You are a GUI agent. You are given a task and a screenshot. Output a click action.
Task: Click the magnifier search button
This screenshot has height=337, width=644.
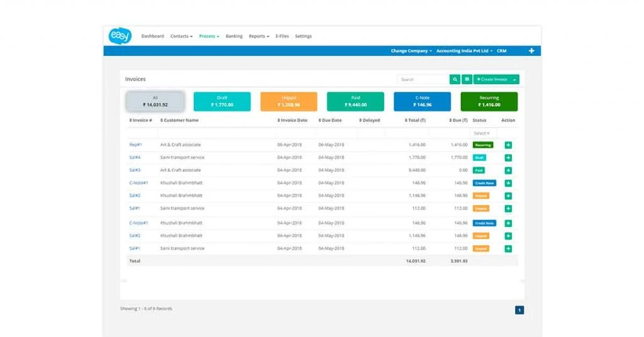455,79
